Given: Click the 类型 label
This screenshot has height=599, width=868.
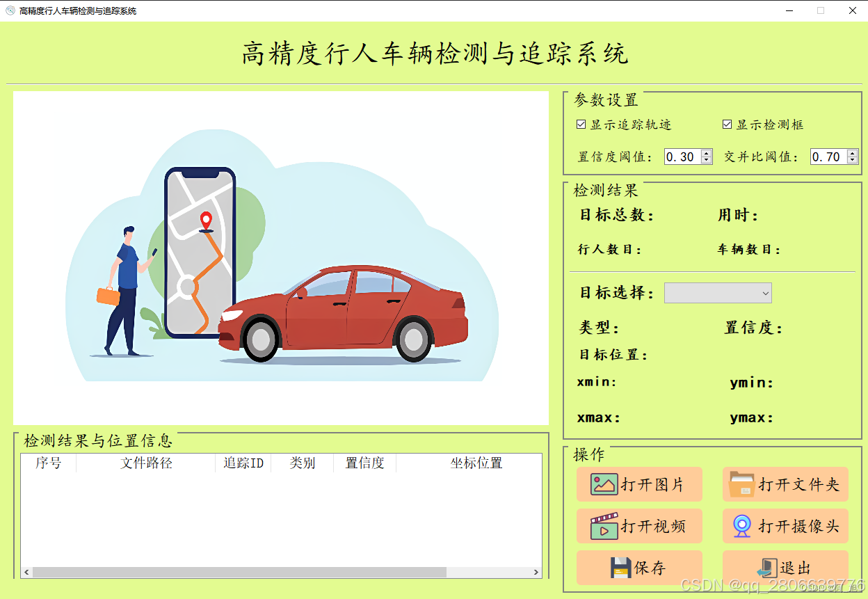Looking at the screenshot, I should pos(600,327).
